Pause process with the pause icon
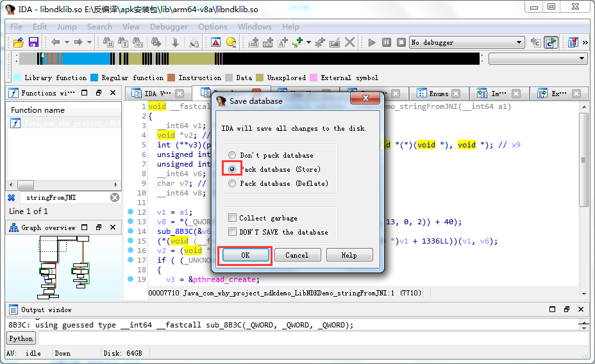 click(386, 42)
